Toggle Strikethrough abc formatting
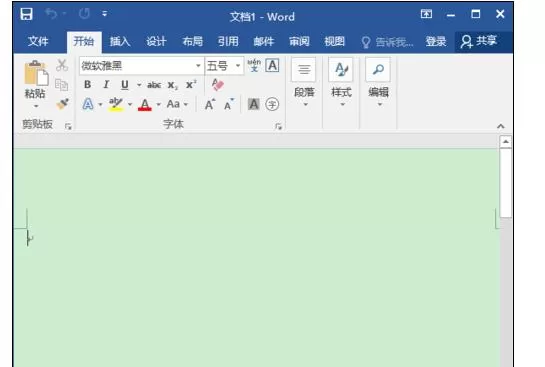 154,85
